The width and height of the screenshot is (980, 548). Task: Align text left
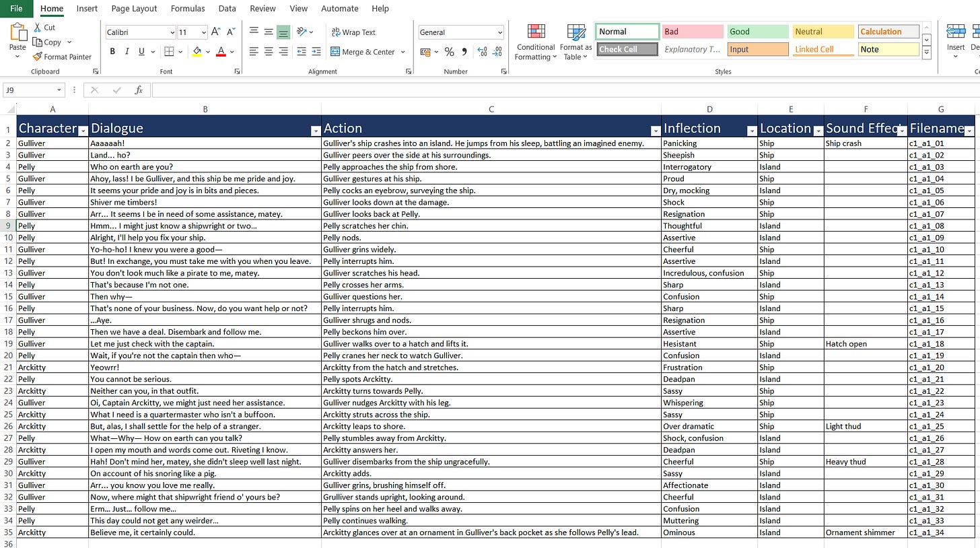point(254,52)
